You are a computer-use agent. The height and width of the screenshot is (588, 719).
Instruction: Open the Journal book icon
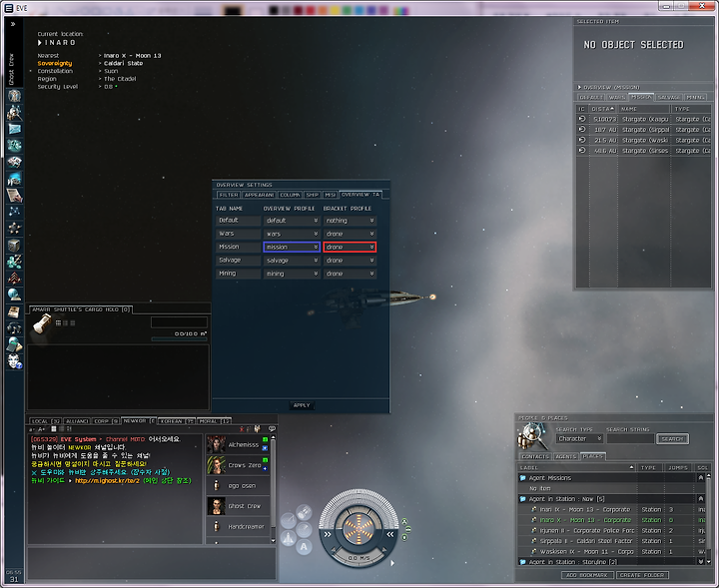click(x=14, y=311)
